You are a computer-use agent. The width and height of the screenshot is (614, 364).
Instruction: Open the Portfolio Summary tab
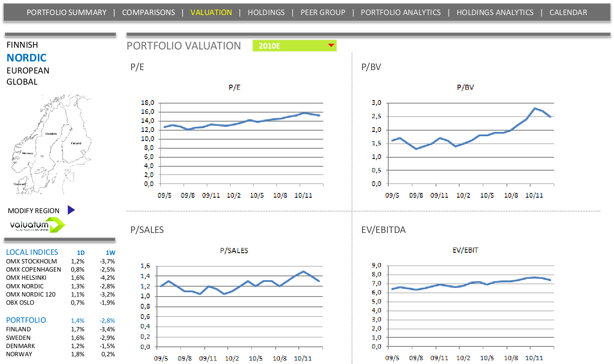tap(67, 12)
